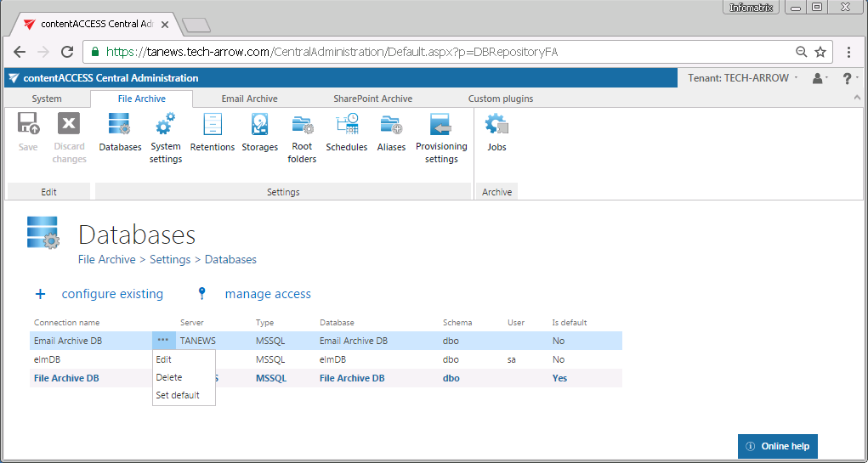Switch to the Custom plugins tab

coord(501,99)
